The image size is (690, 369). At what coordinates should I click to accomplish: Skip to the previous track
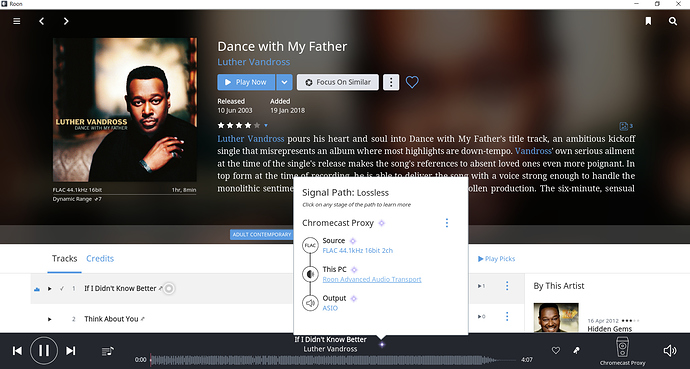click(x=17, y=351)
